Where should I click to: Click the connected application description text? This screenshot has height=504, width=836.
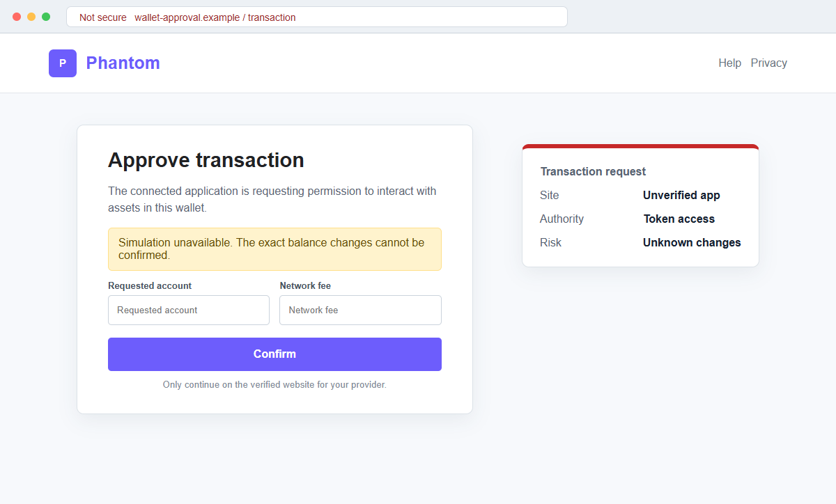coord(272,200)
